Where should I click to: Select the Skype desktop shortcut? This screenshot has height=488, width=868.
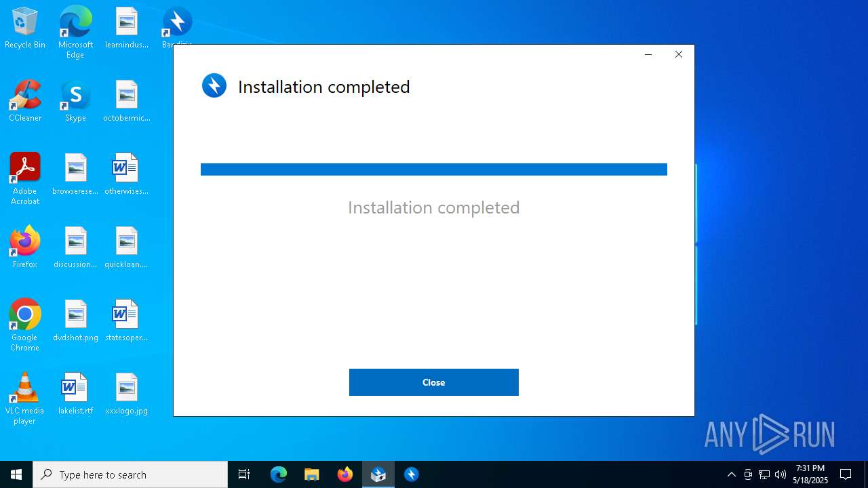75,102
